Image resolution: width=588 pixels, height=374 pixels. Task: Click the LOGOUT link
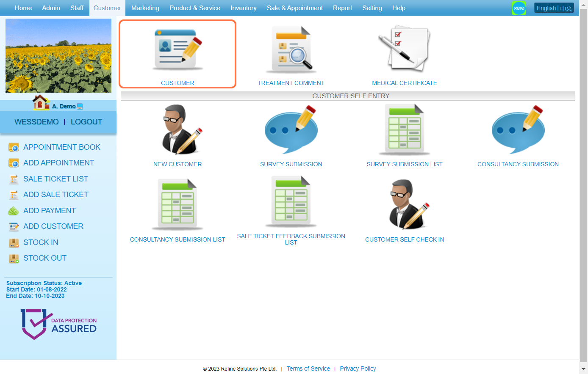pyautogui.click(x=86, y=122)
